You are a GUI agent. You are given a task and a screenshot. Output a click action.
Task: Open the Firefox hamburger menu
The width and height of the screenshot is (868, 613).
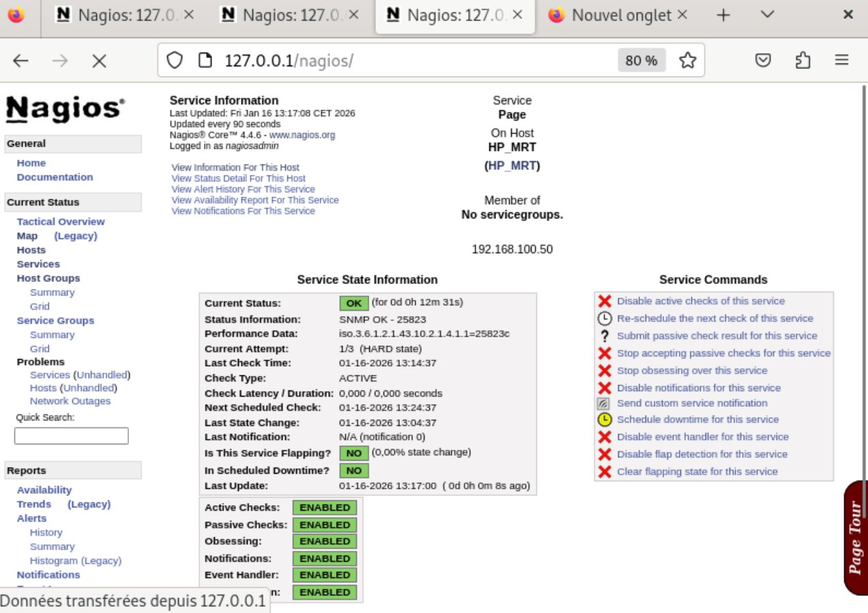click(841, 60)
